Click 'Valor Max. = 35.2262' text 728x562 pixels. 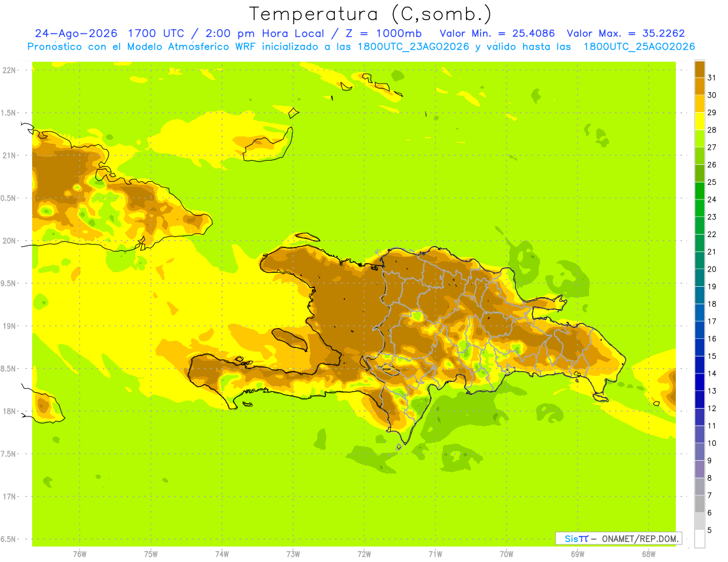(x=625, y=33)
